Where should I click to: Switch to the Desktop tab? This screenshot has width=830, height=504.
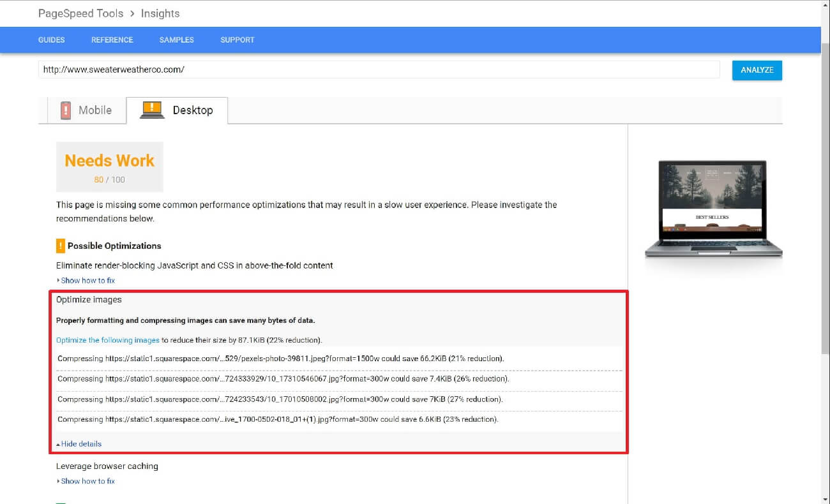pos(193,110)
